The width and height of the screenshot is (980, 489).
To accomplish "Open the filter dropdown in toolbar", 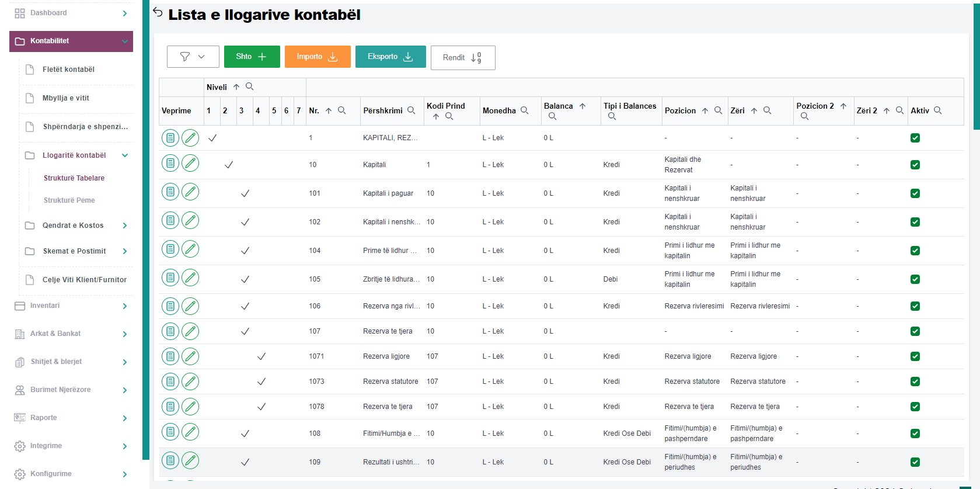I will [x=193, y=57].
